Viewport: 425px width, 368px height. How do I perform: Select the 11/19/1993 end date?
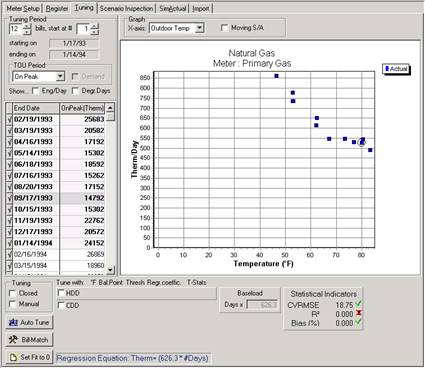pyautogui.click(x=33, y=221)
